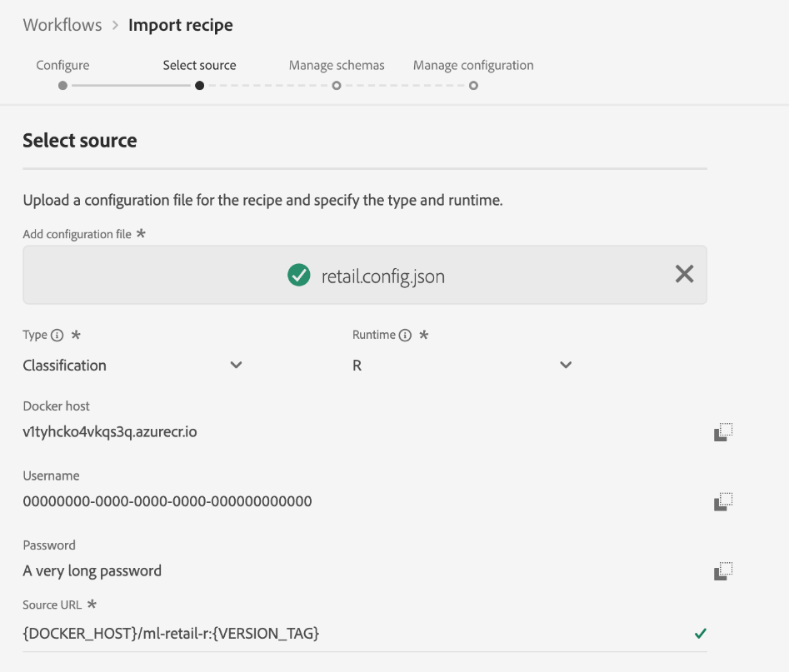This screenshot has width=789, height=672.
Task: Click the retail.config.json file name
Action: pyautogui.click(x=383, y=276)
